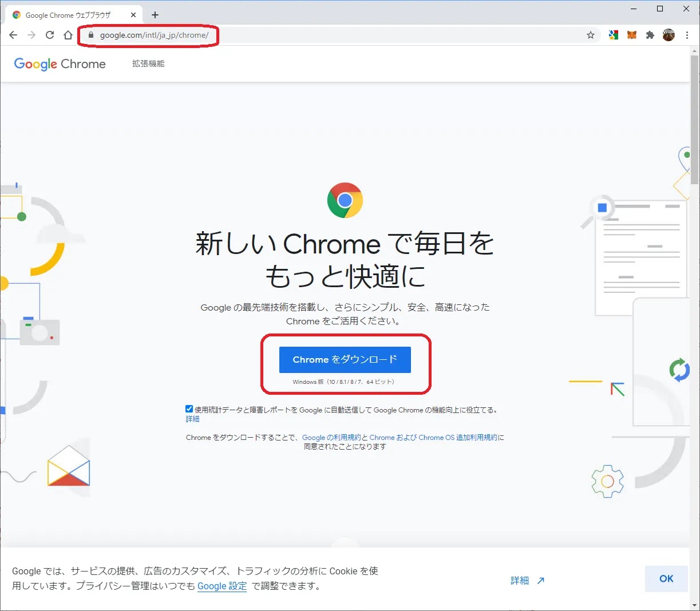The height and width of the screenshot is (611, 700).
Task: Click the large Chrome logo icon
Action: coord(345,200)
